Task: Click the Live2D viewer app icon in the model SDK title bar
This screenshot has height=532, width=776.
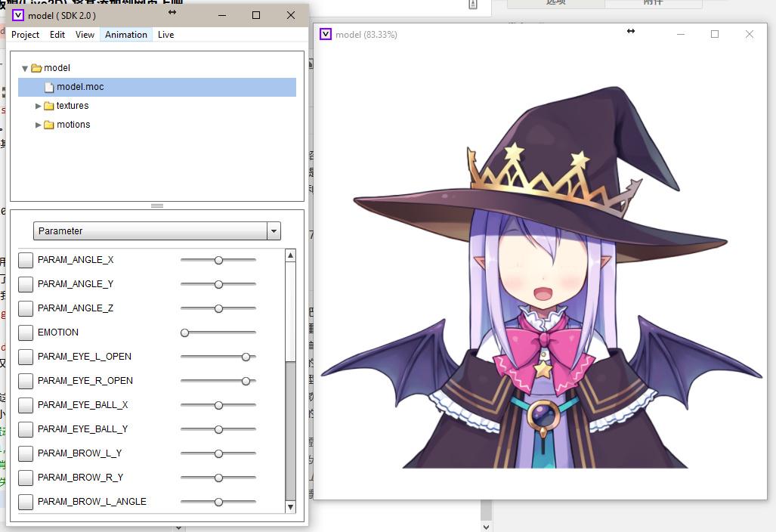Action: [18, 15]
